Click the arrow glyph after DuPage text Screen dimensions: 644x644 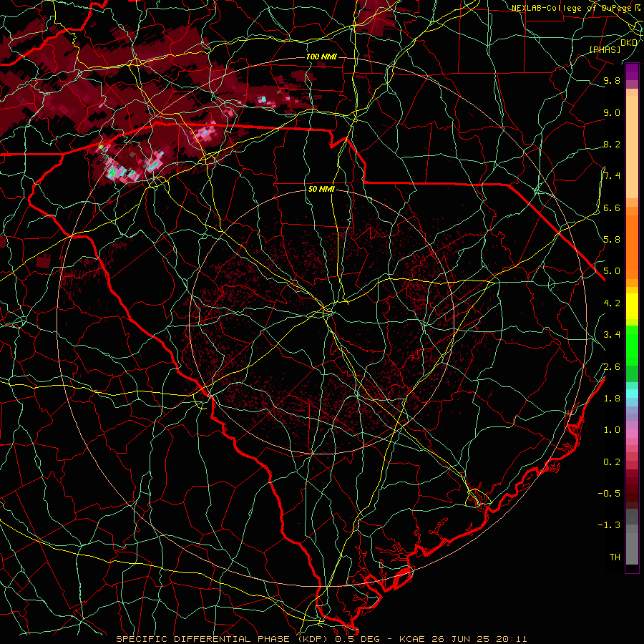638,7
